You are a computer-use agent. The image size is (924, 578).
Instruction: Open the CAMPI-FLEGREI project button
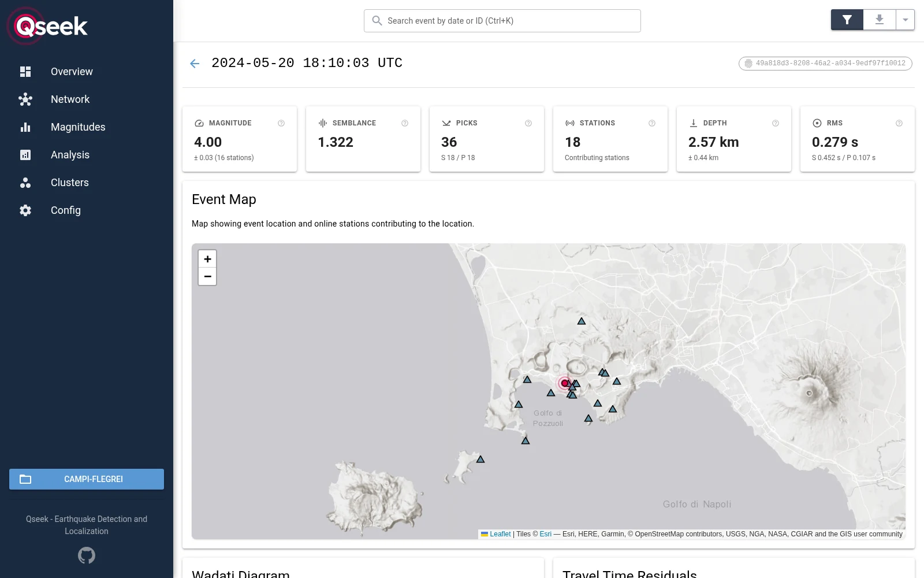(x=87, y=479)
